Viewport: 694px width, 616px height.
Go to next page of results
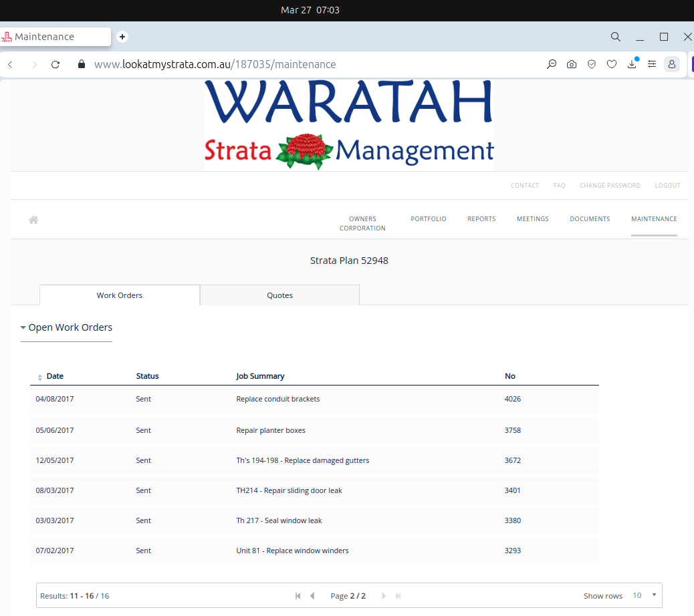(x=384, y=596)
